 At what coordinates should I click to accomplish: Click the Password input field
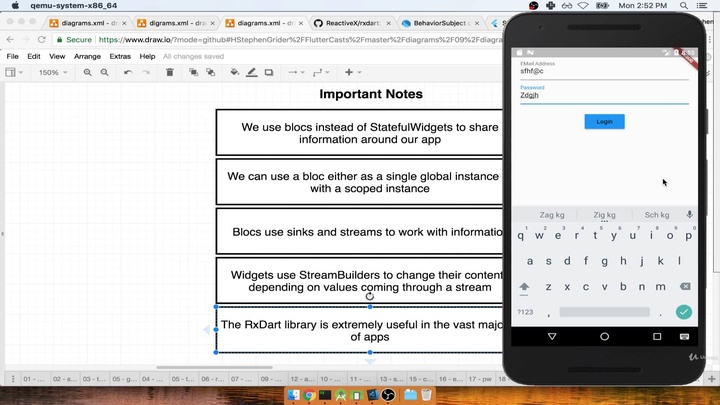point(603,97)
